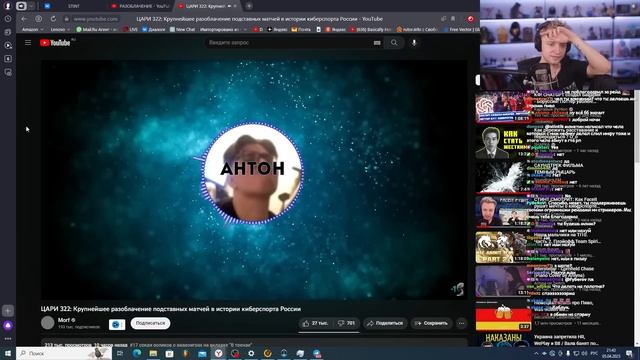The image size is (640, 360).
Task: Open the Почта bookmark
Action: point(301,29)
